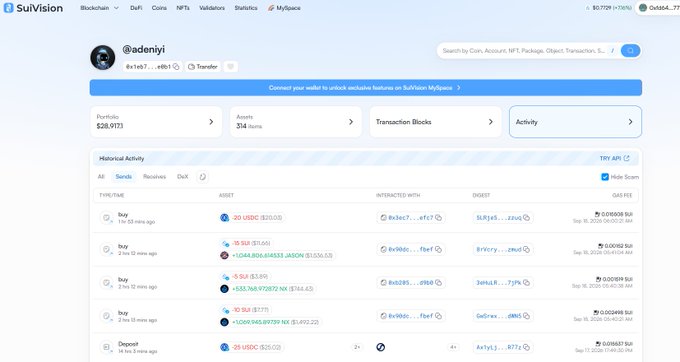Copy address 0xb285...d9b0
Screen dimensions: 680x362
coord(438,283)
